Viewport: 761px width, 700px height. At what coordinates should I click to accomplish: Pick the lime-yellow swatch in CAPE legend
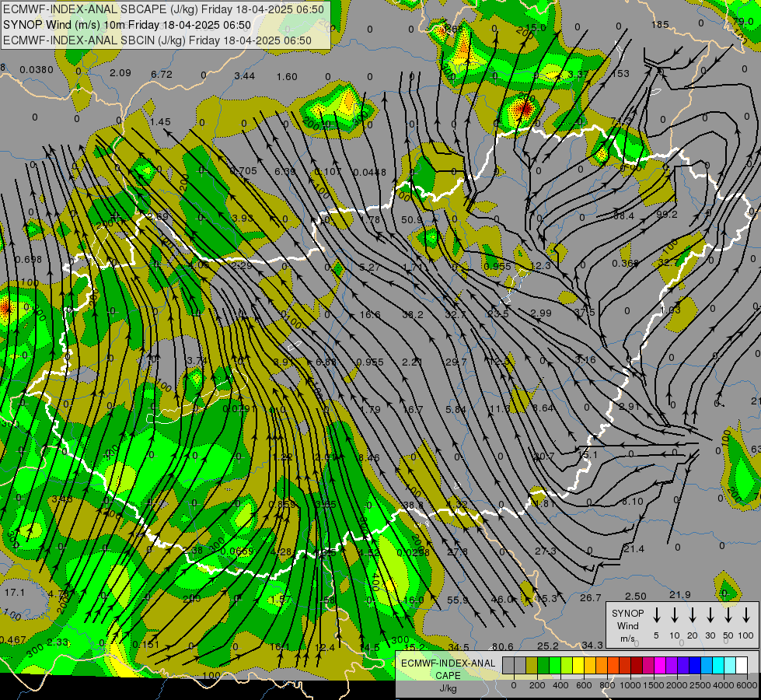(x=567, y=665)
